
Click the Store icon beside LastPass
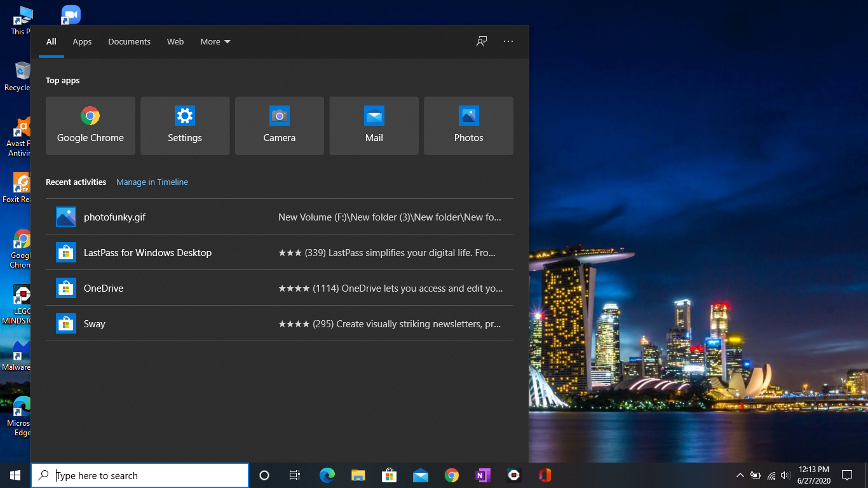pyautogui.click(x=66, y=252)
